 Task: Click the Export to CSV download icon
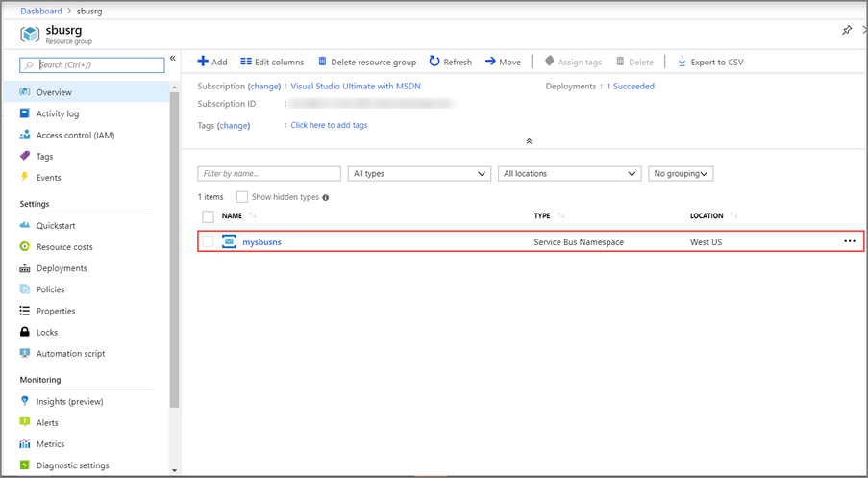point(682,62)
